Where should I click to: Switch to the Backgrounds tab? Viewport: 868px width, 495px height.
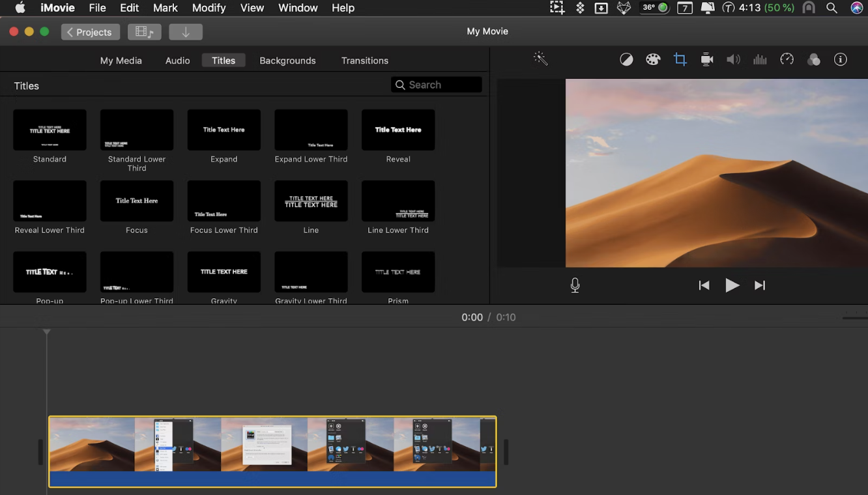pos(287,60)
